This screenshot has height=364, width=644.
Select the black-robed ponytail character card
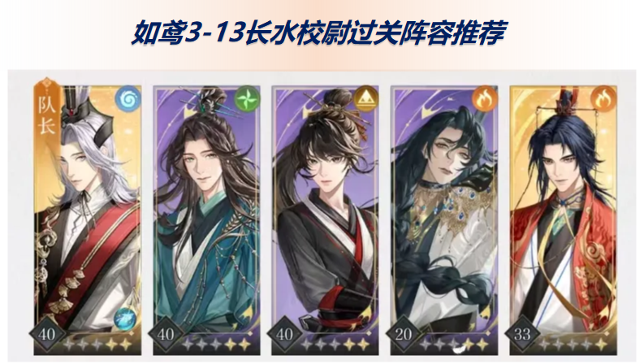326,220
